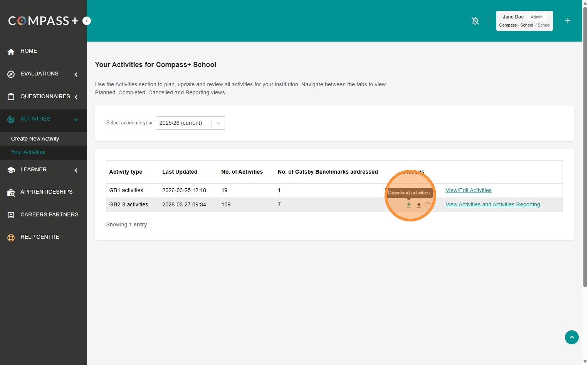Click the Admin role badge
Screen dimensions: 588x365
point(536,17)
